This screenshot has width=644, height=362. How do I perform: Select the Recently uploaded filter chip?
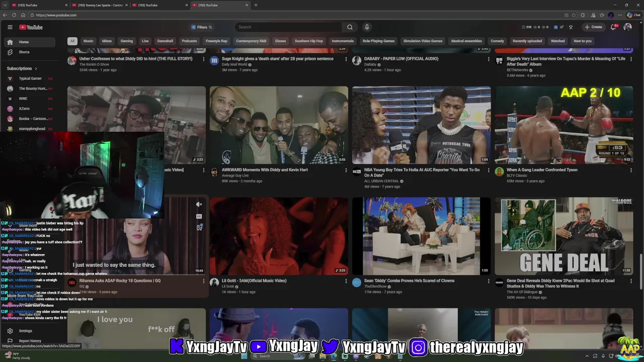(x=527, y=41)
